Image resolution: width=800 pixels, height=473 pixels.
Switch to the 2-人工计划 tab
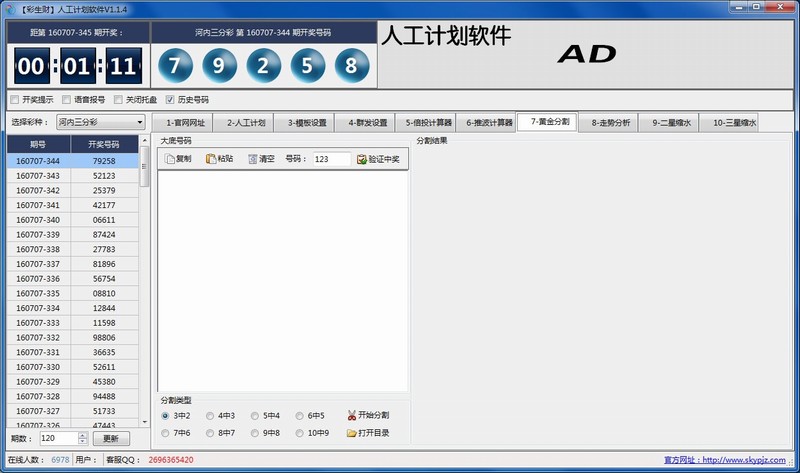point(246,123)
